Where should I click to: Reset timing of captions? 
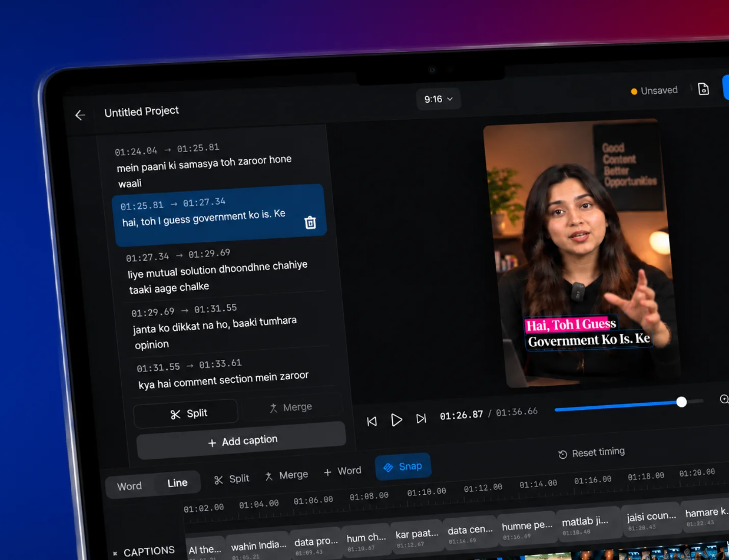tap(591, 453)
